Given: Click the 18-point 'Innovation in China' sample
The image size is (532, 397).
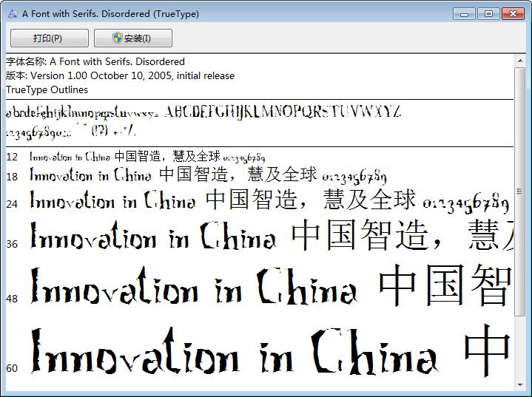Looking at the screenshot, I should tap(90, 175).
